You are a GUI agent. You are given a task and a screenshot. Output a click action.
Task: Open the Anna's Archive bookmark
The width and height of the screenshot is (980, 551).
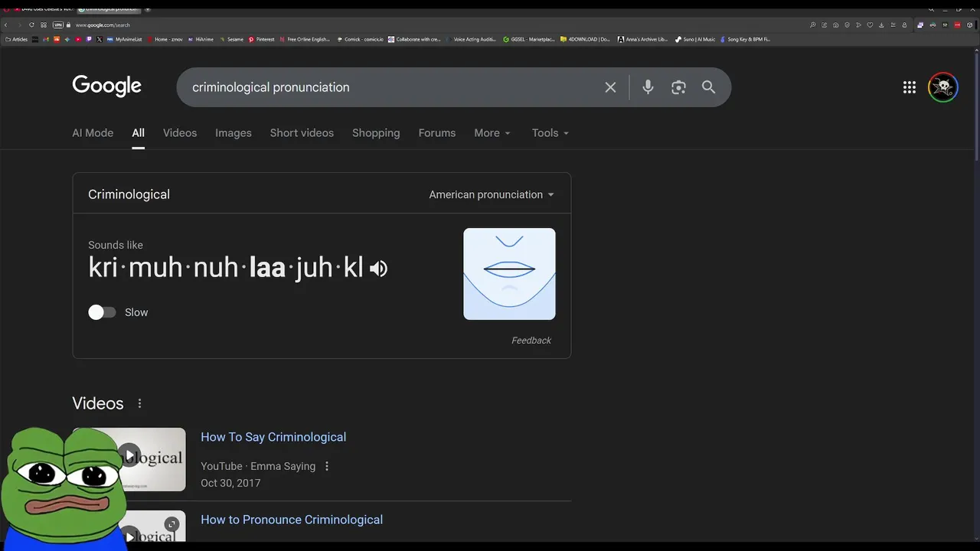643,39
